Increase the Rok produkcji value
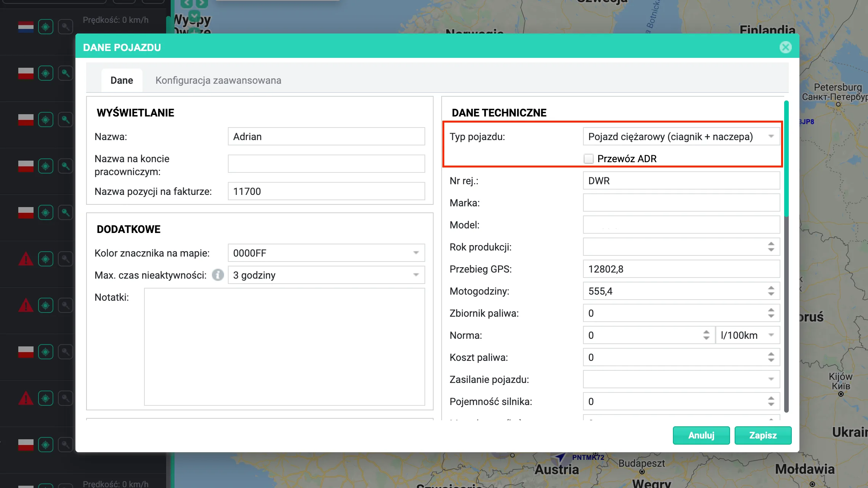868x488 pixels. tap(771, 244)
